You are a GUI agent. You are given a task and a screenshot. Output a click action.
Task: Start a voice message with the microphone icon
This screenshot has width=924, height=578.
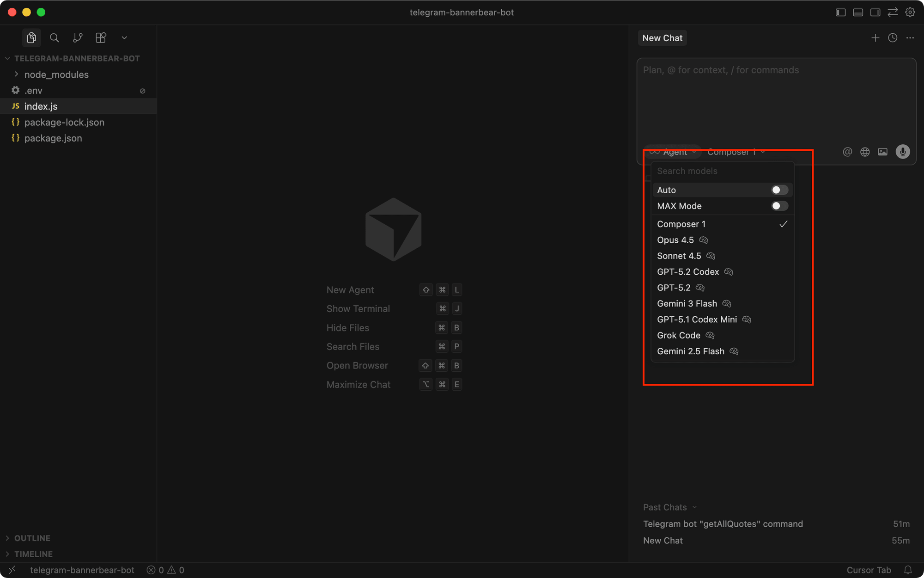tap(902, 152)
